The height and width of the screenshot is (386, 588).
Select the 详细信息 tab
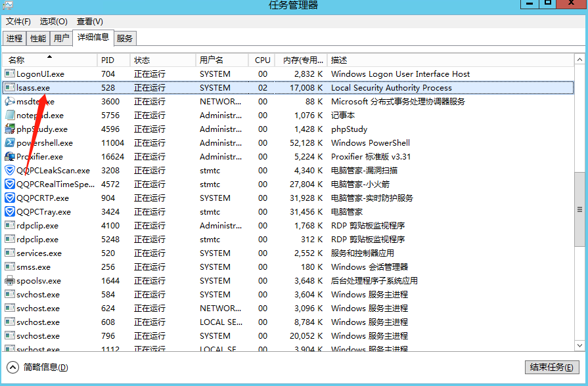coord(93,37)
